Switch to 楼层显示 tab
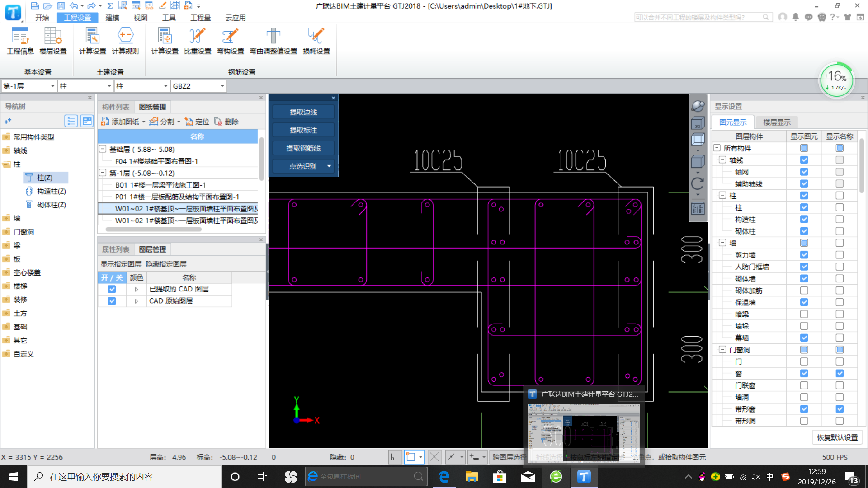868x488 pixels. 777,122
